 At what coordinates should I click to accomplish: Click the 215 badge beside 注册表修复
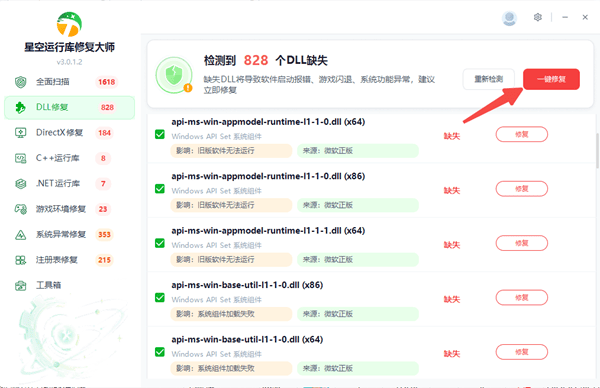[104, 260]
